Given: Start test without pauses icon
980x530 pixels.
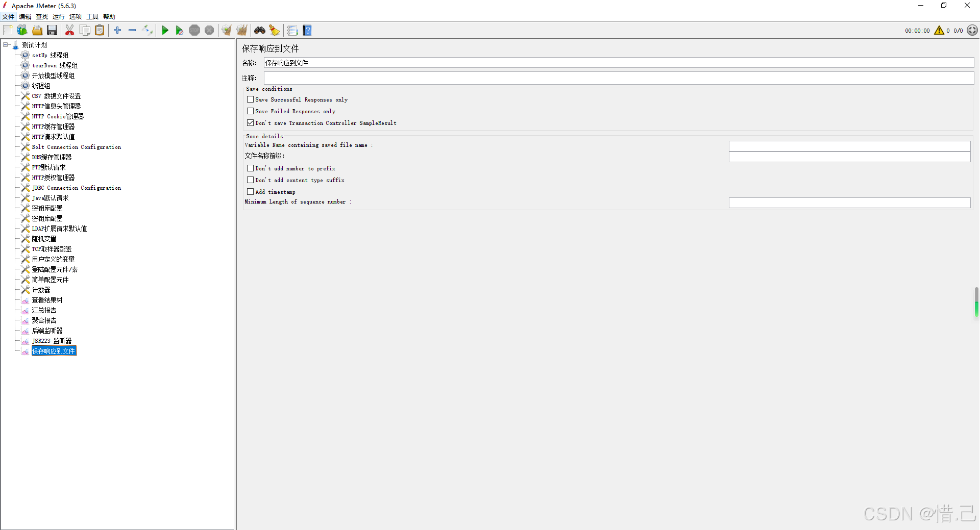Looking at the screenshot, I should point(180,31).
